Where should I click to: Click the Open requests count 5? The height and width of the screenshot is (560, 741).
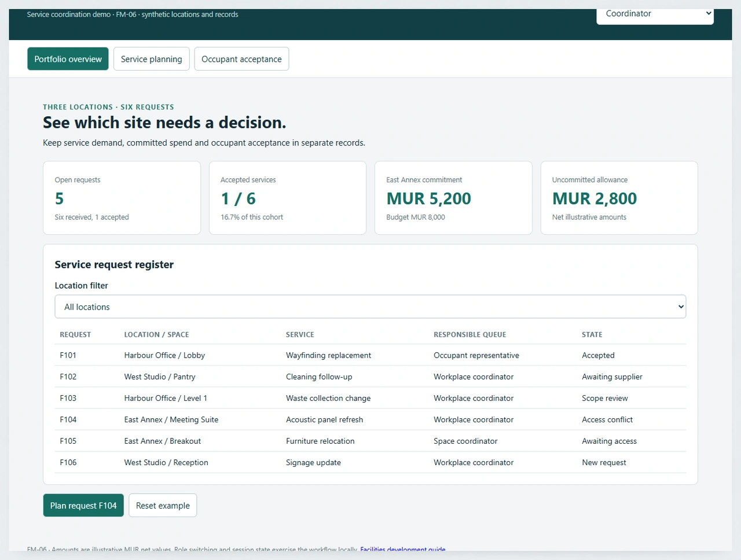59,198
